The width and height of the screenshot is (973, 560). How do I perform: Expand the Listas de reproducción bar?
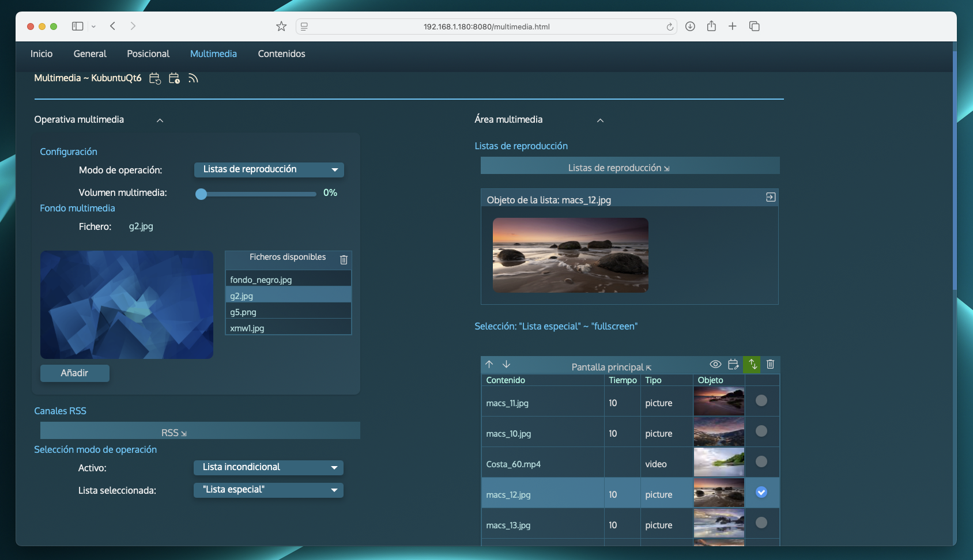(629, 168)
